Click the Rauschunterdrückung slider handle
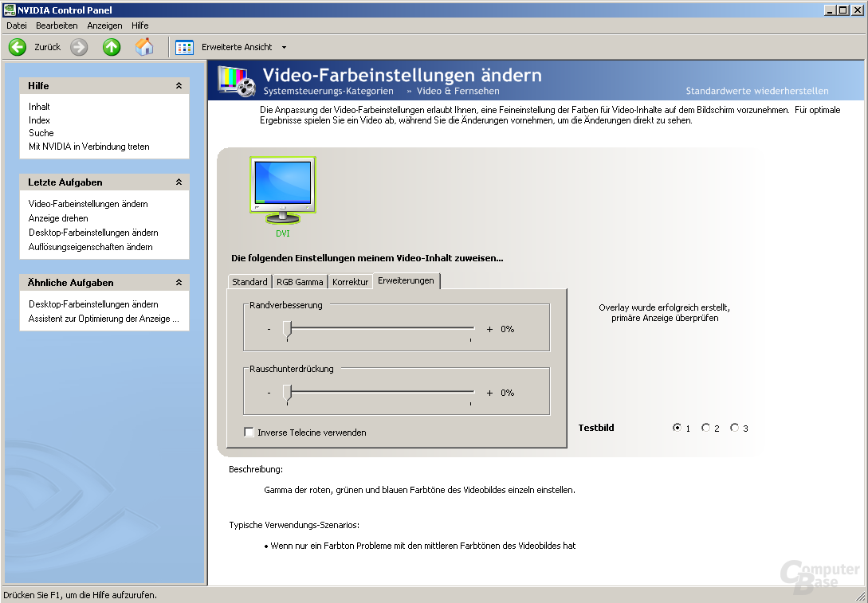 [287, 394]
